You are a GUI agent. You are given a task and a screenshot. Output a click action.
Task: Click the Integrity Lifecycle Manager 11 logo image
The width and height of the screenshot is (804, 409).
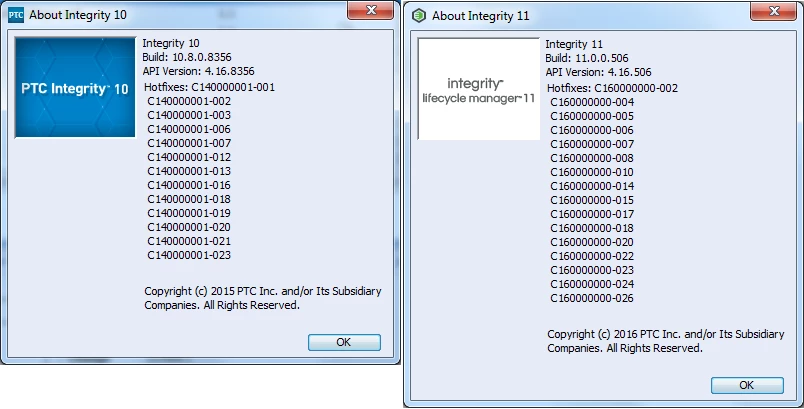(478, 89)
